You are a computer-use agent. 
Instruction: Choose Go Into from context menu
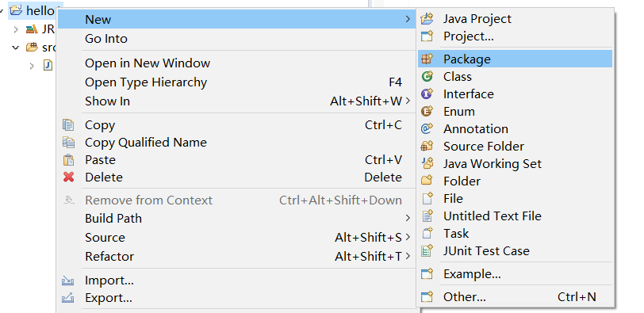tap(236, 39)
